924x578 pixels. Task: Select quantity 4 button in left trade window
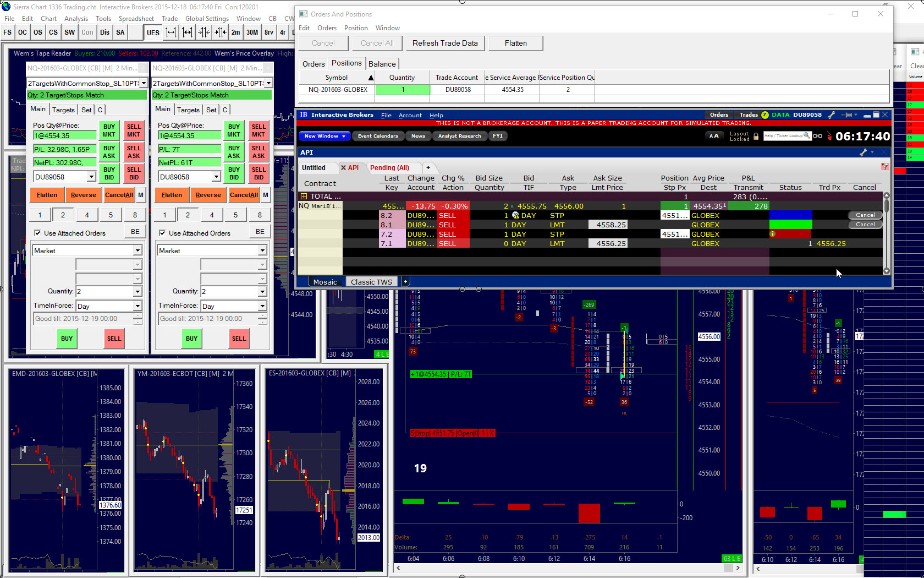pyautogui.click(x=87, y=215)
